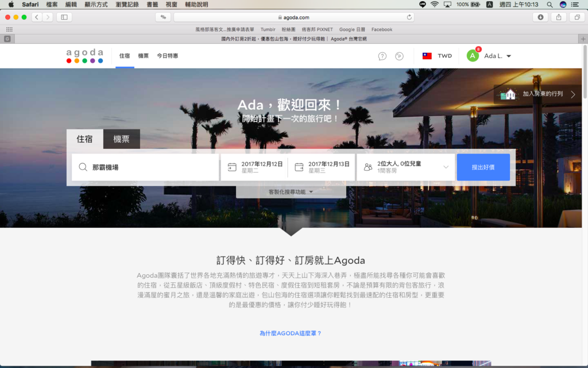
Task: Open the help question mark icon
Action: click(382, 56)
